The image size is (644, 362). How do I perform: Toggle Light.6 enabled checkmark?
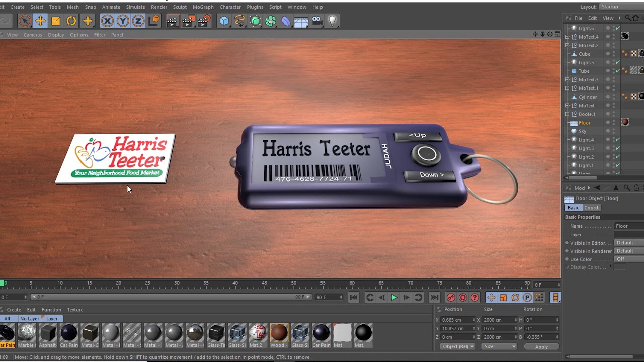tap(618, 28)
